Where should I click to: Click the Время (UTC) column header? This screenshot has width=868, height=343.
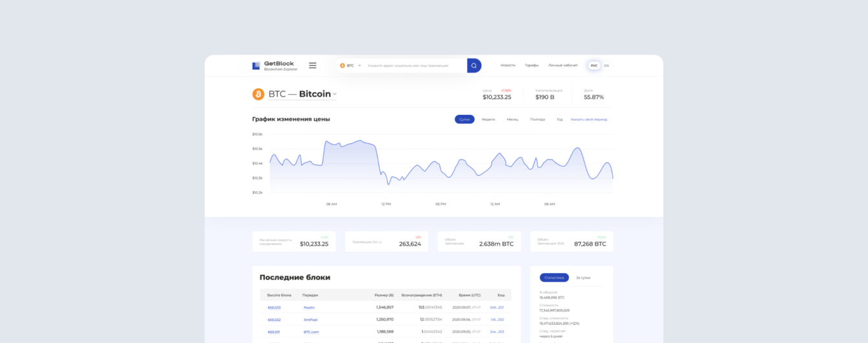pyautogui.click(x=469, y=295)
